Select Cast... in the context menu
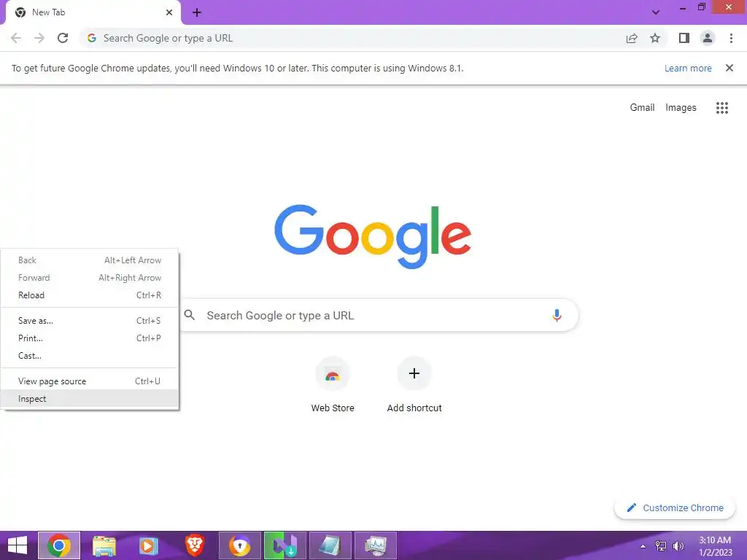This screenshot has width=747, height=560. click(90, 356)
